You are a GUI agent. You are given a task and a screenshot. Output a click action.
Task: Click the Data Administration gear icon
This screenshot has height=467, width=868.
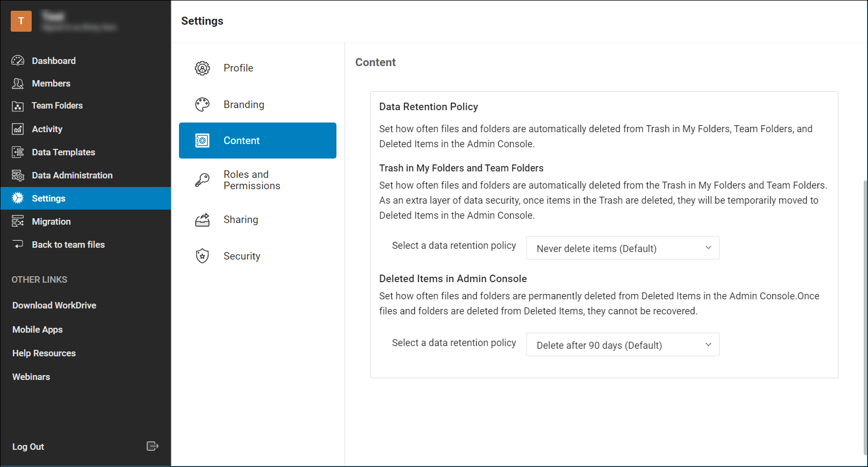18,175
